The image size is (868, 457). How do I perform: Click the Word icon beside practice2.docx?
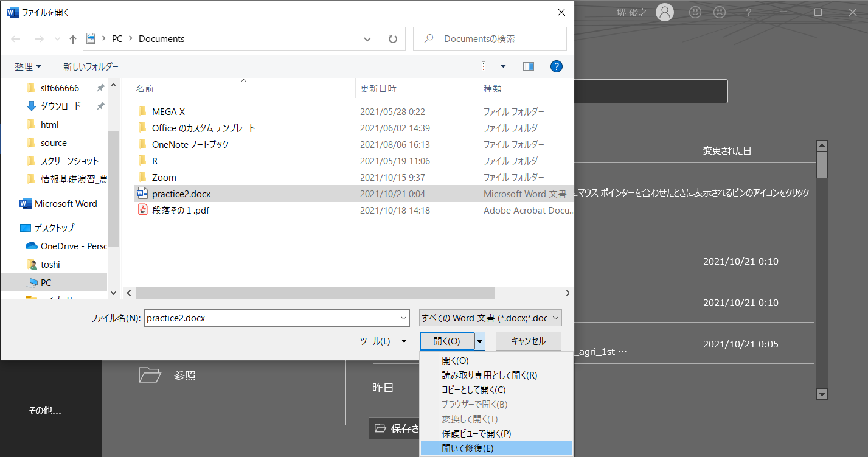click(x=142, y=194)
